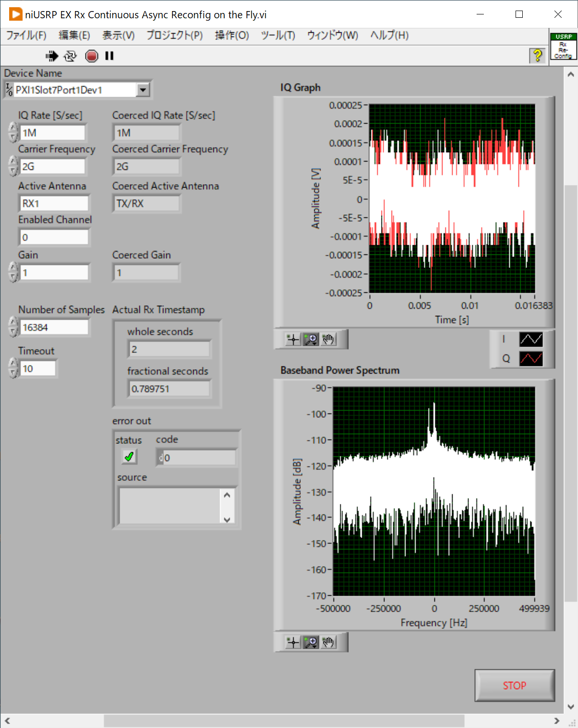The height and width of the screenshot is (728, 578).
Task: Click the horizontal scrollbar thumb
Action: [x=284, y=721]
